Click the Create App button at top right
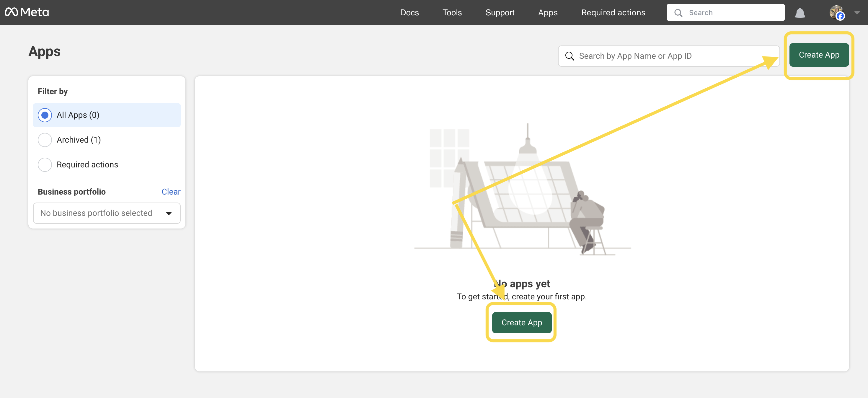Screen dimensions: 868x398 click(x=819, y=55)
